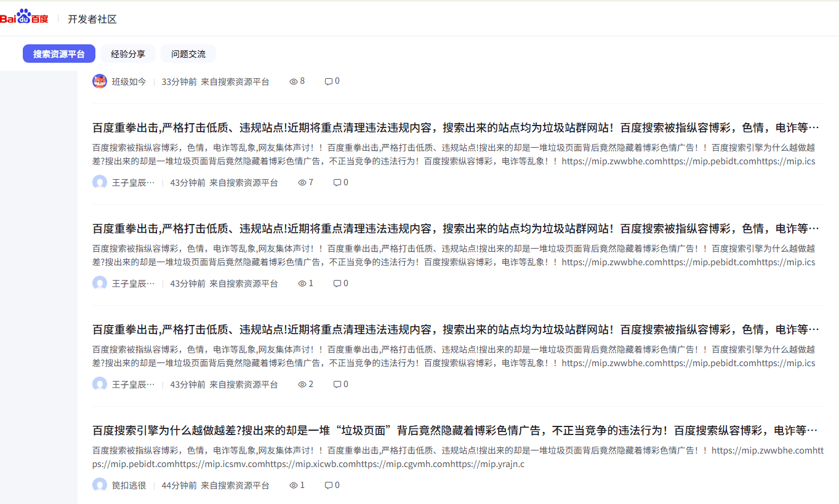
Task: Open the 百度重拳出击 post title with 2 views
Action: point(456,329)
